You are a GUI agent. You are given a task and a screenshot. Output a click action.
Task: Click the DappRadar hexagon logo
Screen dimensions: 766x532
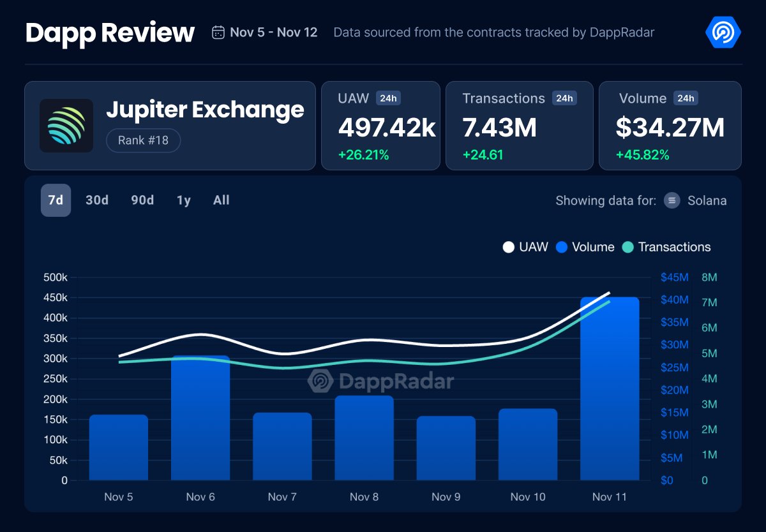pyautogui.click(x=723, y=31)
